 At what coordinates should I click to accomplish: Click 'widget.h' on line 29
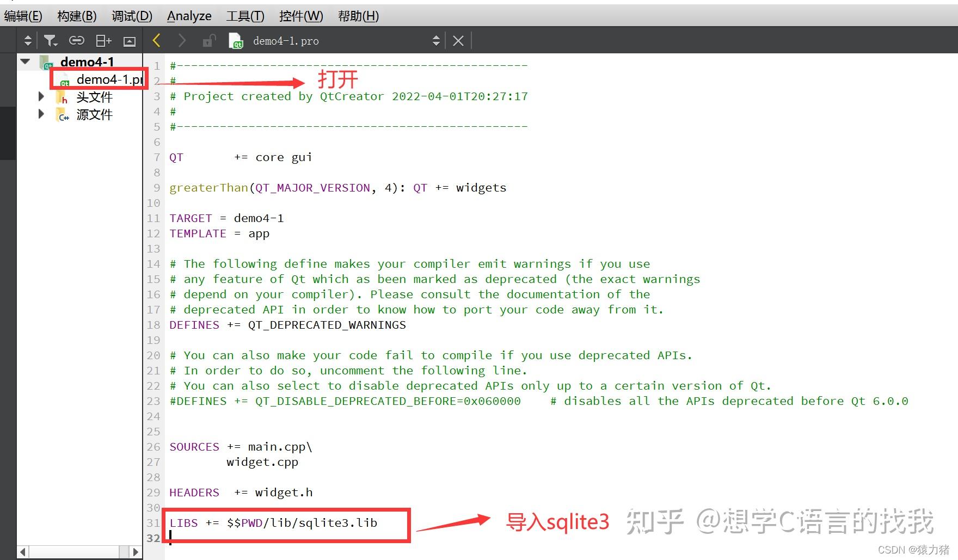pyautogui.click(x=284, y=493)
